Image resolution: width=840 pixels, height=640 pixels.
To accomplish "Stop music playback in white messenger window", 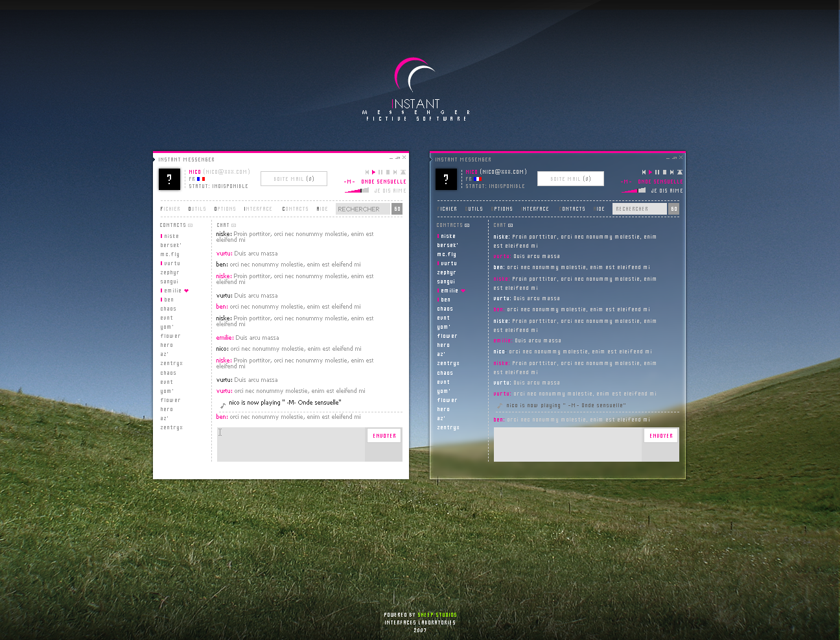I will pos(388,172).
